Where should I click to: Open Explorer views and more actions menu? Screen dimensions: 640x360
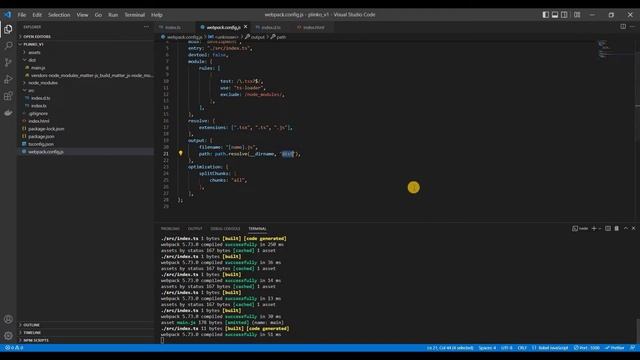146,27
